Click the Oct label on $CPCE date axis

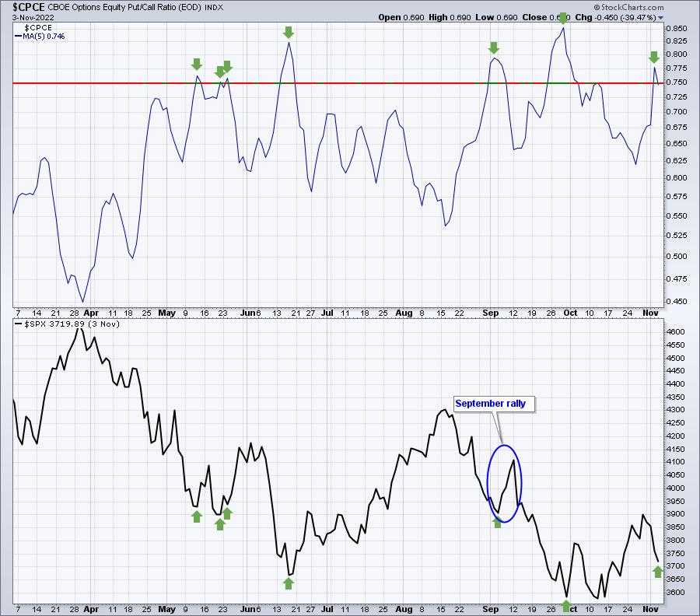coord(571,313)
